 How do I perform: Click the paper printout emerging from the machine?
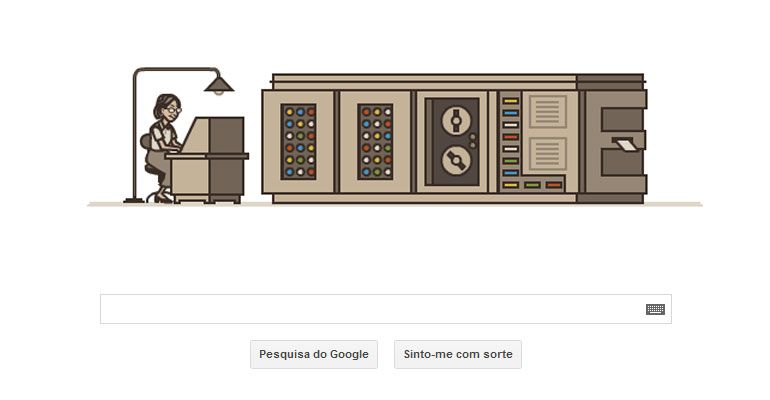coord(625,144)
